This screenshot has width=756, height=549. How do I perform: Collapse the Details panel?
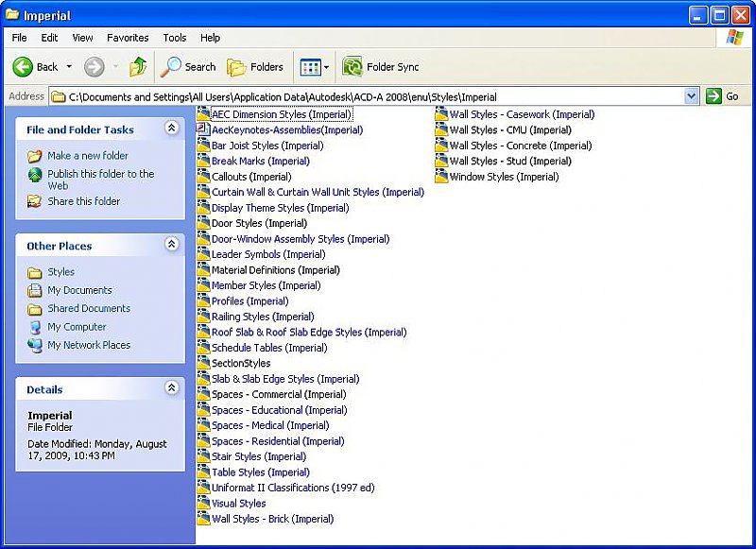tap(171, 388)
